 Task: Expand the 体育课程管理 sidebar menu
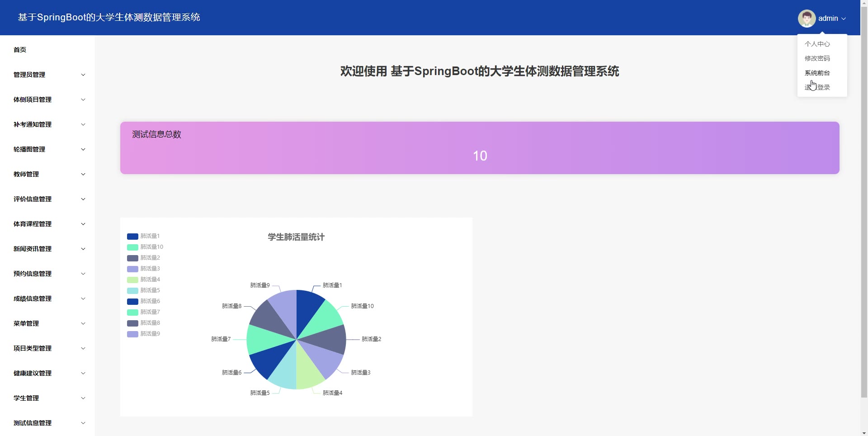47,224
